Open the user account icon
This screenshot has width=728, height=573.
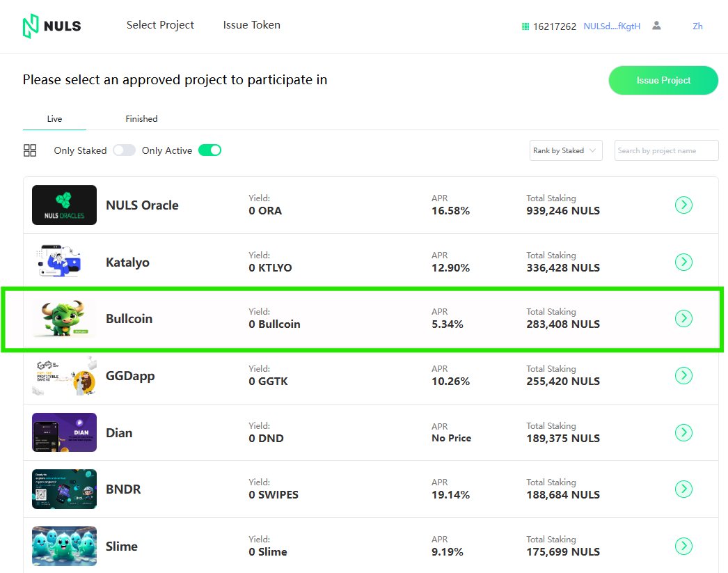(x=656, y=26)
